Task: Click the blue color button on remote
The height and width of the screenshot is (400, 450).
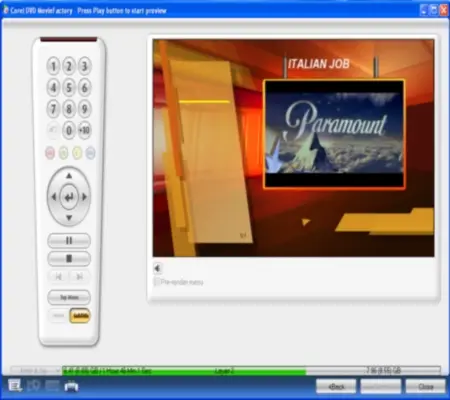Action: [90, 153]
